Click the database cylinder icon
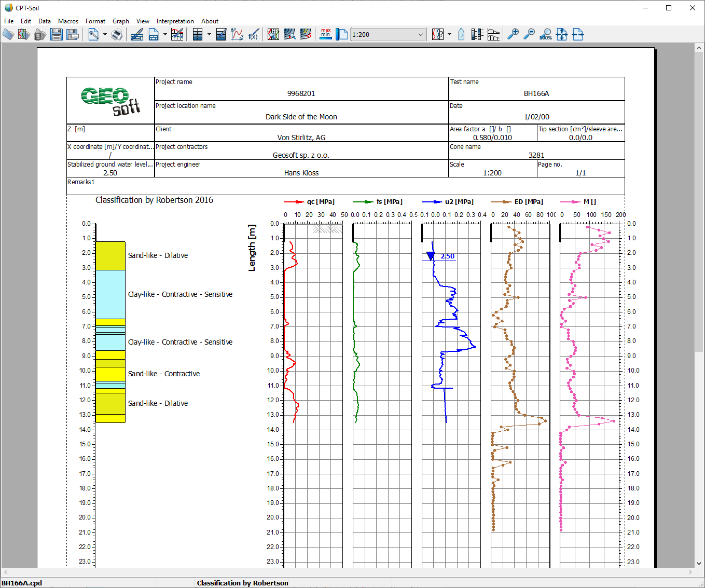Image resolution: width=705 pixels, height=588 pixels. pyautogui.click(x=40, y=35)
